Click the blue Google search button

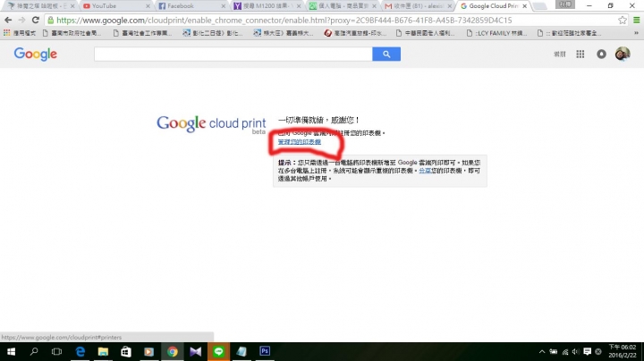coord(386,54)
